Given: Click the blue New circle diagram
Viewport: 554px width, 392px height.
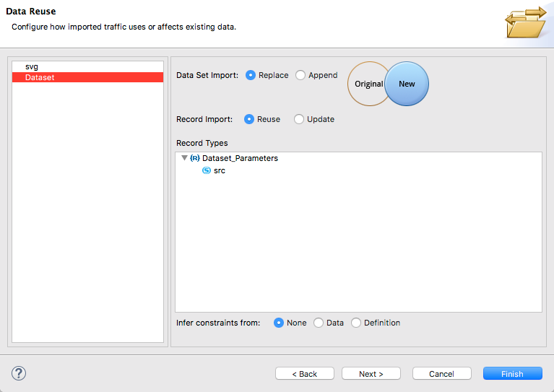Looking at the screenshot, I should click(407, 84).
